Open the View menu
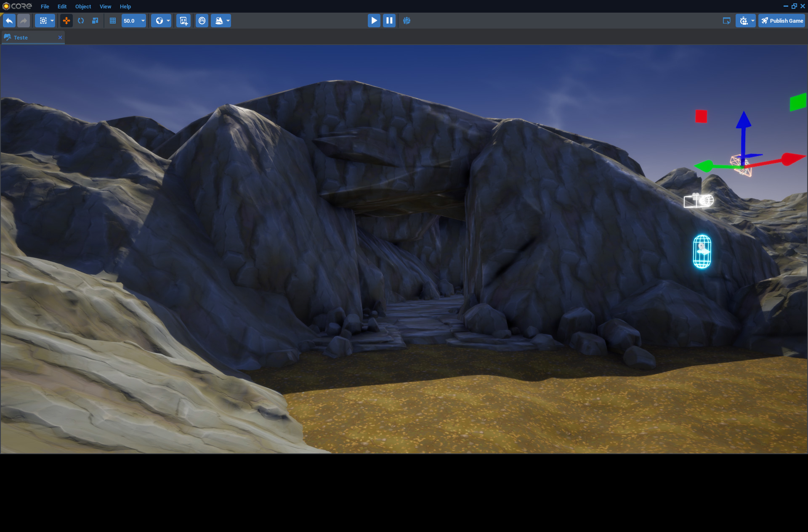Image resolution: width=808 pixels, height=532 pixels. [105, 6]
